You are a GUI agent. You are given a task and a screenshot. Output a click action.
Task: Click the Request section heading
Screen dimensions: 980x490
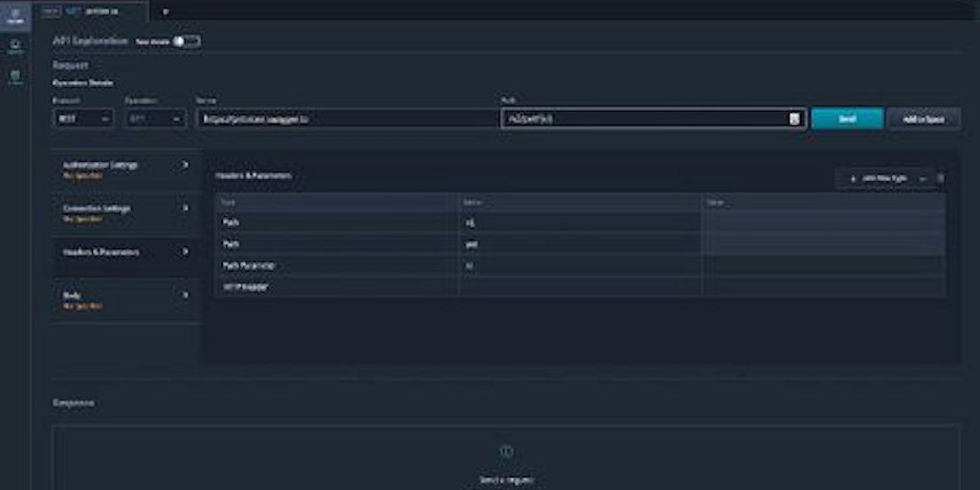pyautogui.click(x=71, y=65)
